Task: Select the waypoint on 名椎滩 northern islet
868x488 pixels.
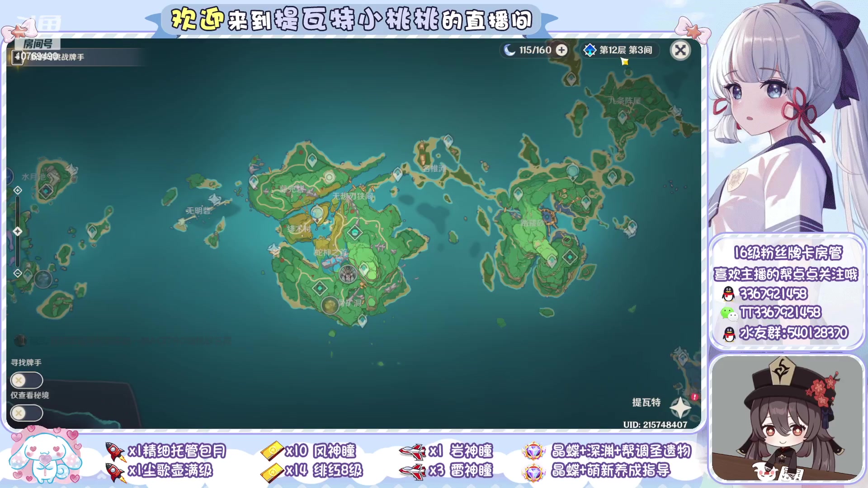Action: 448,141
